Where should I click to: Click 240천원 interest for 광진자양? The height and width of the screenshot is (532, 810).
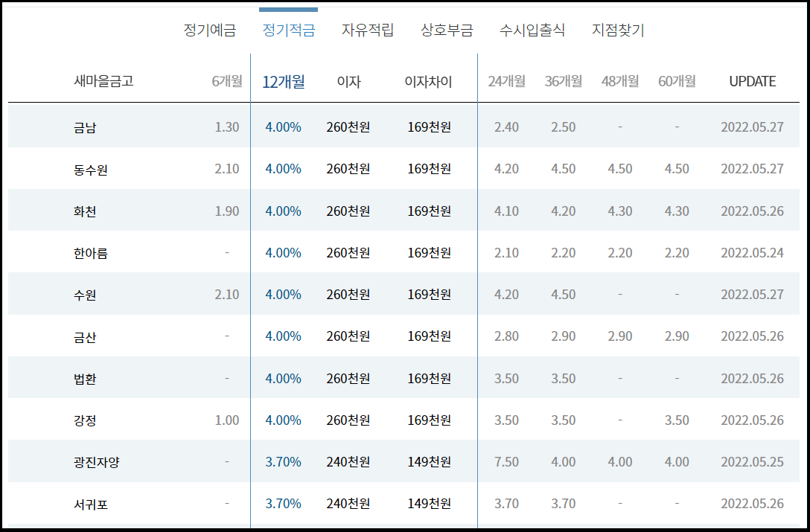[x=348, y=462]
